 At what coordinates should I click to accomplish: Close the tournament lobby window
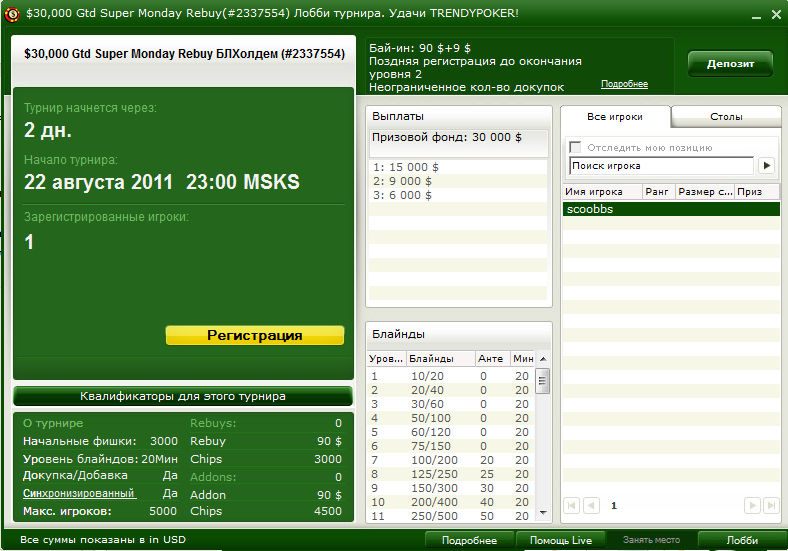tap(776, 15)
